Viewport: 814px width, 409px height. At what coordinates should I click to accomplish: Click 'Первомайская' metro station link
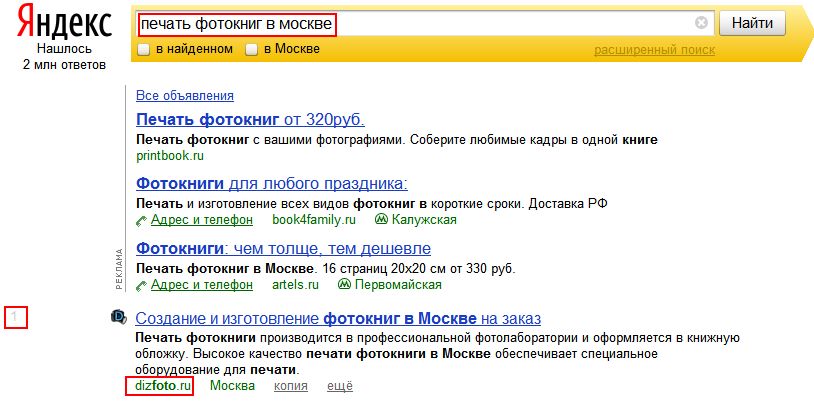[x=398, y=284]
